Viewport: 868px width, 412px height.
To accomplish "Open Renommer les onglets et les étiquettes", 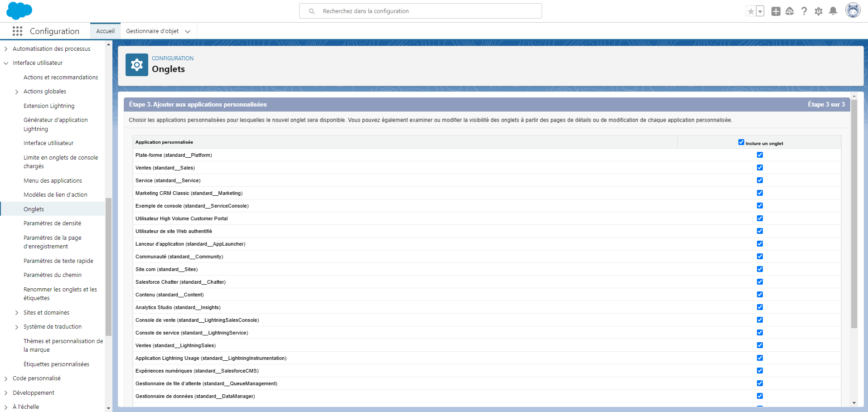I will [x=60, y=294].
